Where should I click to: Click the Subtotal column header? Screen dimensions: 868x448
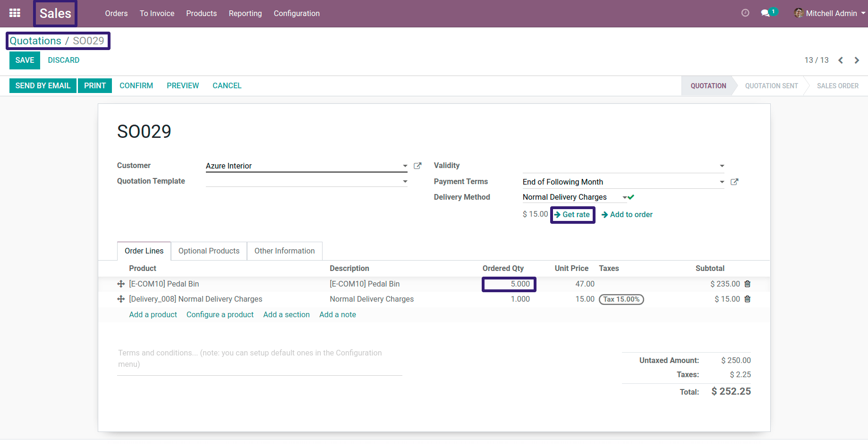tap(710, 268)
